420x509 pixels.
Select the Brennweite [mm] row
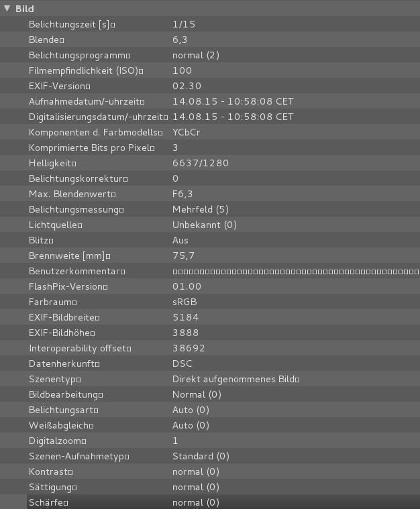tap(69, 256)
